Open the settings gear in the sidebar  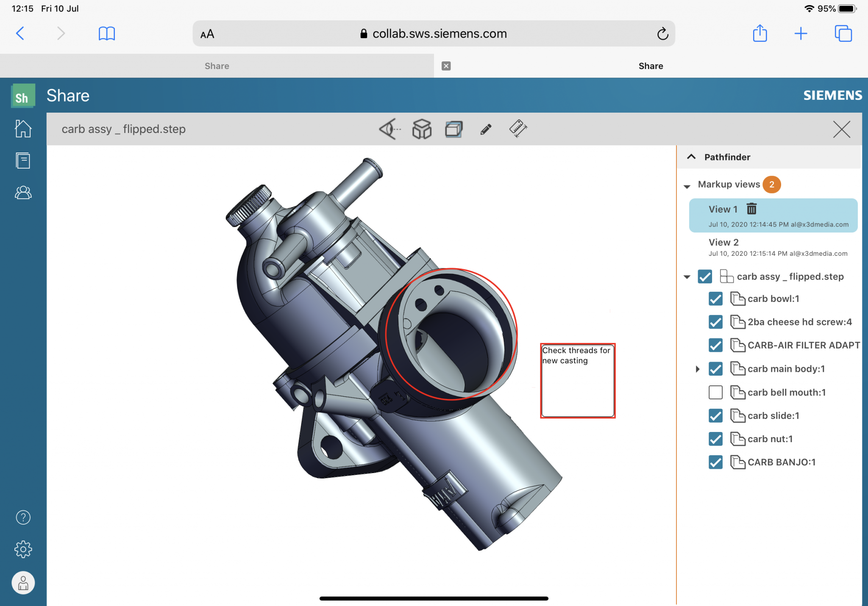pyautogui.click(x=23, y=549)
